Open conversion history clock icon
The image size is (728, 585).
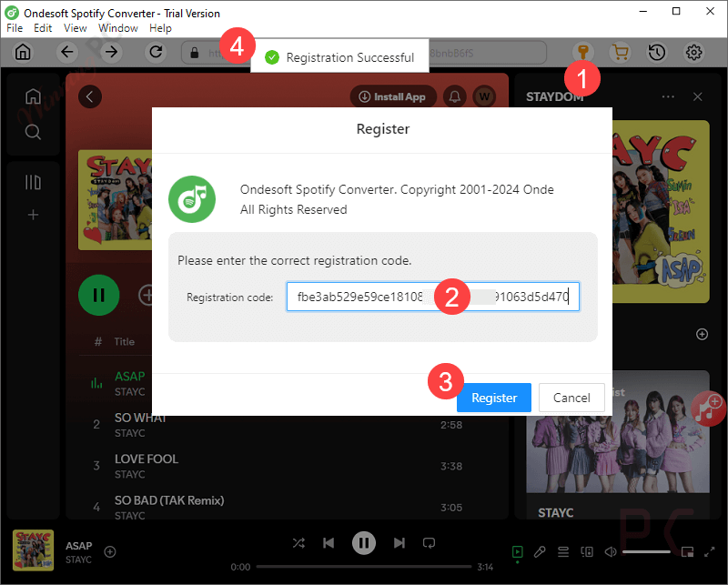pyautogui.click(x=657, y=52)
